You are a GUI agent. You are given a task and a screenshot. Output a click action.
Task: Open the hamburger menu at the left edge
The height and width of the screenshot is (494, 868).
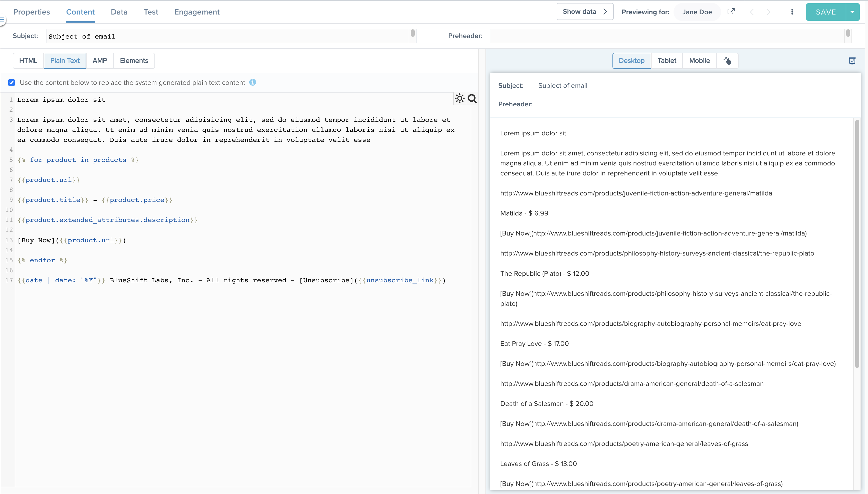pos(3,20)
